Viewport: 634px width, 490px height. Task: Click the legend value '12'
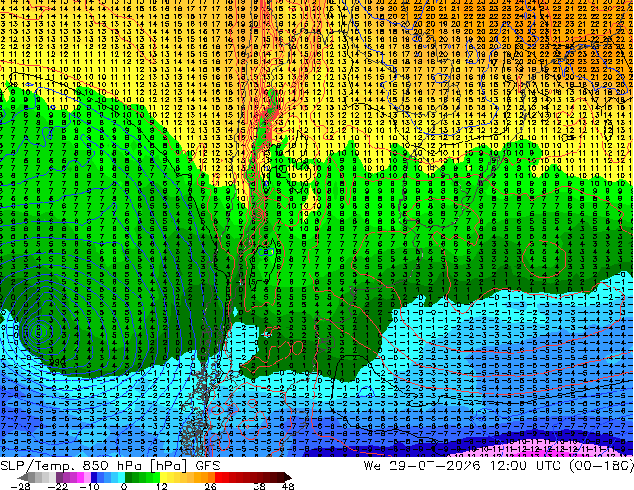(x=162, y=486)
